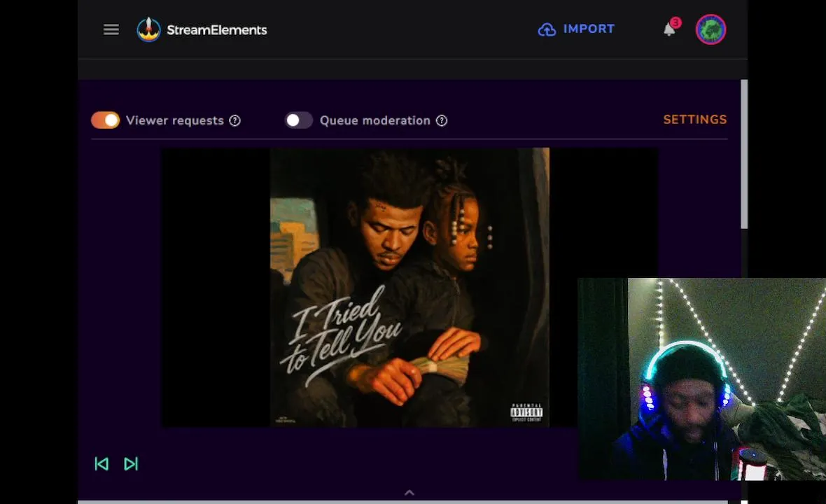The width and height of the screenshot is (826, 504).
Task: Click the StreamElements brand name text
Action: point(217,30)
